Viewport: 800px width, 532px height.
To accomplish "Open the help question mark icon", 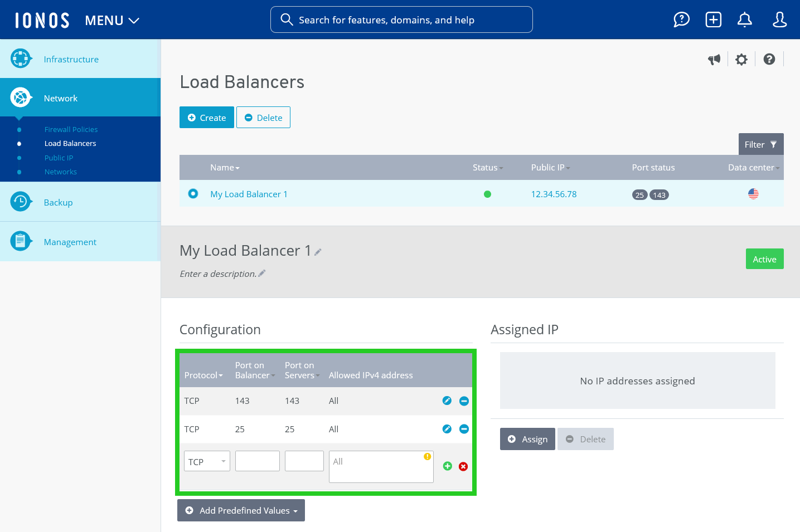I will pyautogui.click(x=770, y=59).
